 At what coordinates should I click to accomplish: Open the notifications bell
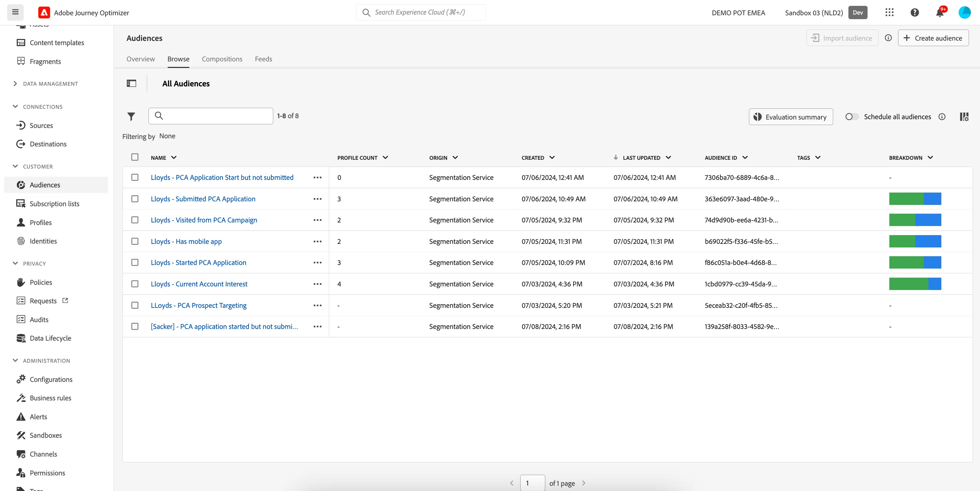point(940,13)
